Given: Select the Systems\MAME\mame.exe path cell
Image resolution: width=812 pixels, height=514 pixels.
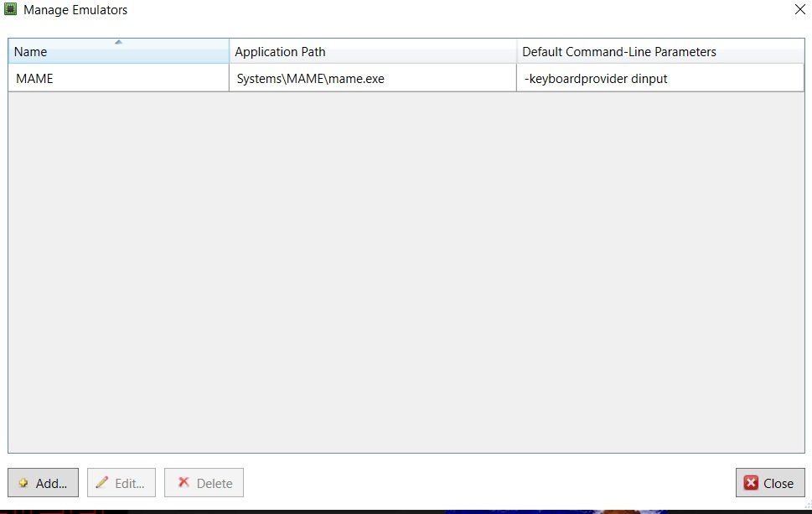Looking at the screenshot, I should point(373,78).
